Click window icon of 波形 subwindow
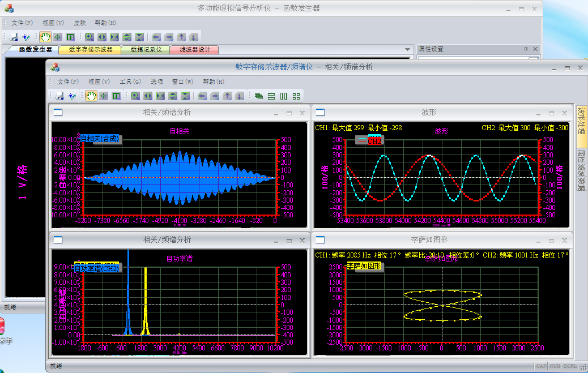The height and width of the screenshot is (373, 588). click(x=320, y=113)
